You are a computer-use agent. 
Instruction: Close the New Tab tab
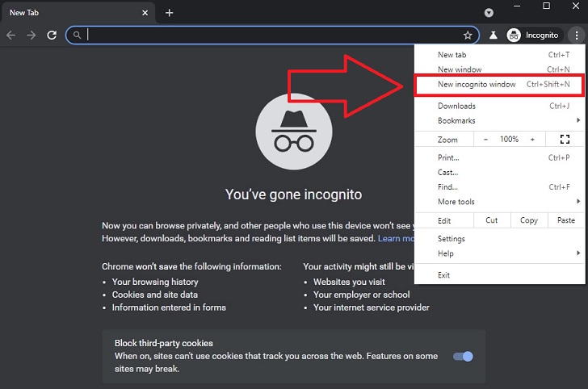click(x=145, y=13)
